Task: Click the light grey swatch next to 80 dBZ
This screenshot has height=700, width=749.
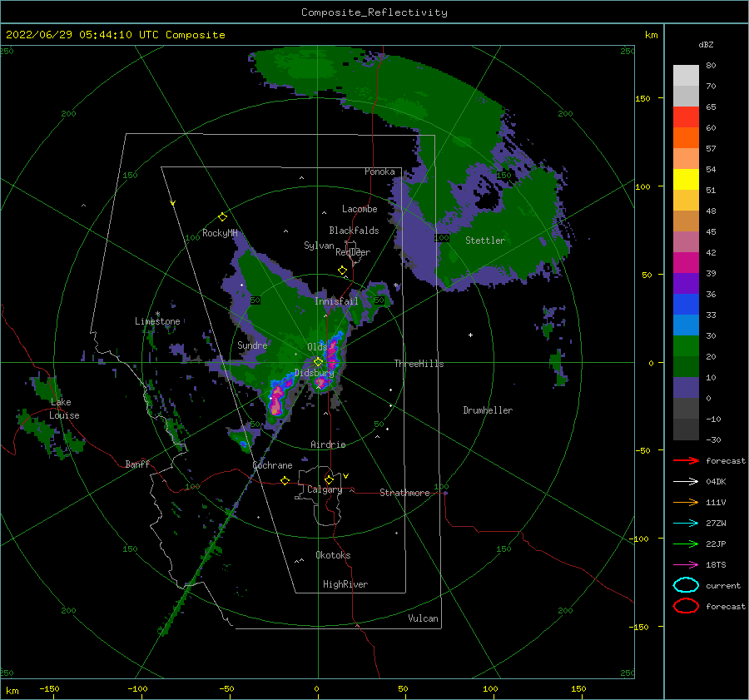Action: click(686, 76)
